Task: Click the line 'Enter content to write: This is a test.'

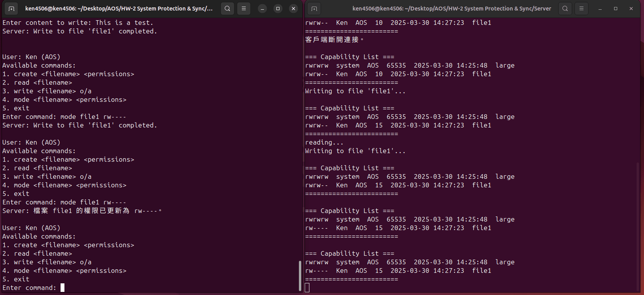Action: point(78,23)
